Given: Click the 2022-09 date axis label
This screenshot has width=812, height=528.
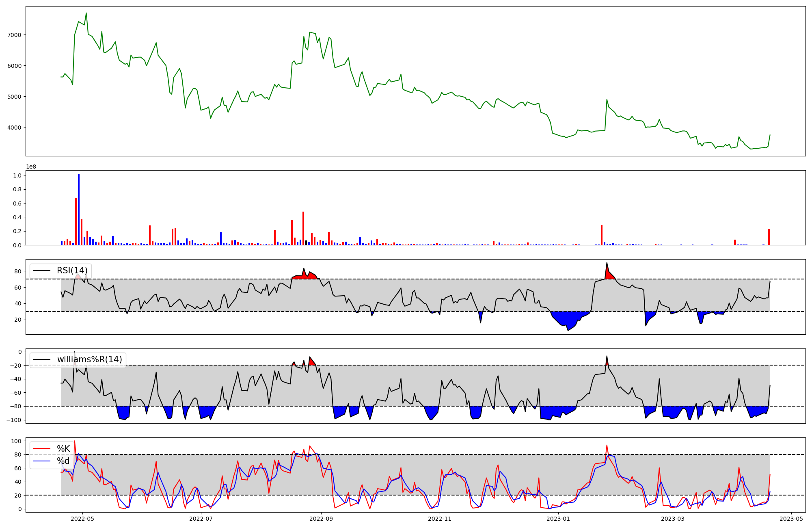Looking at the screenshot, I should pos(321,519).
